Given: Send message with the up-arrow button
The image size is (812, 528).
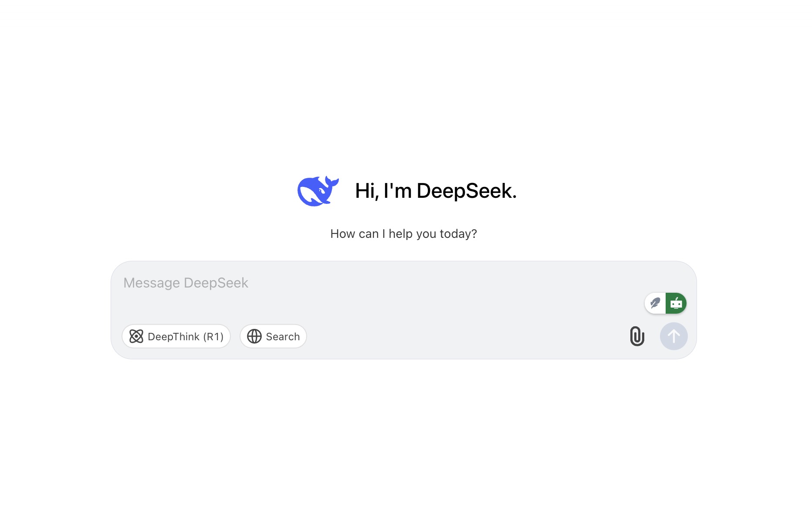Looking at the screenshot, I should click(x=673, y=336).
